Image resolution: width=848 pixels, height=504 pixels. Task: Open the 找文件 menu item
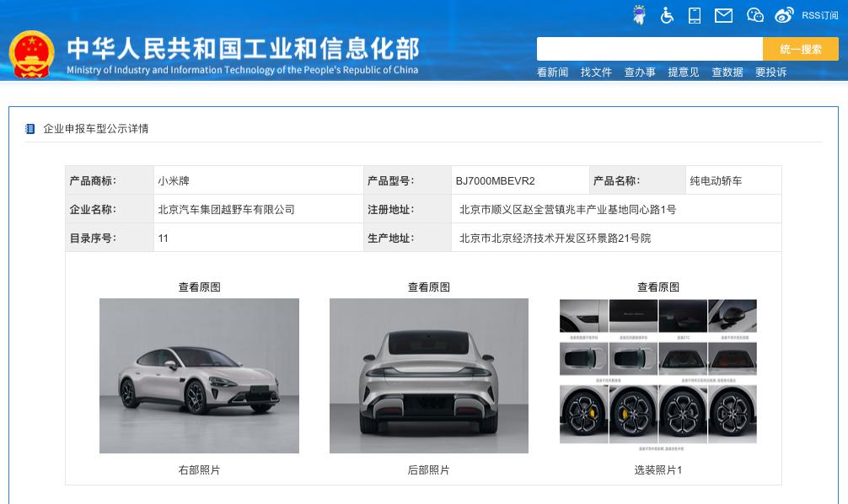pos(596,72)
